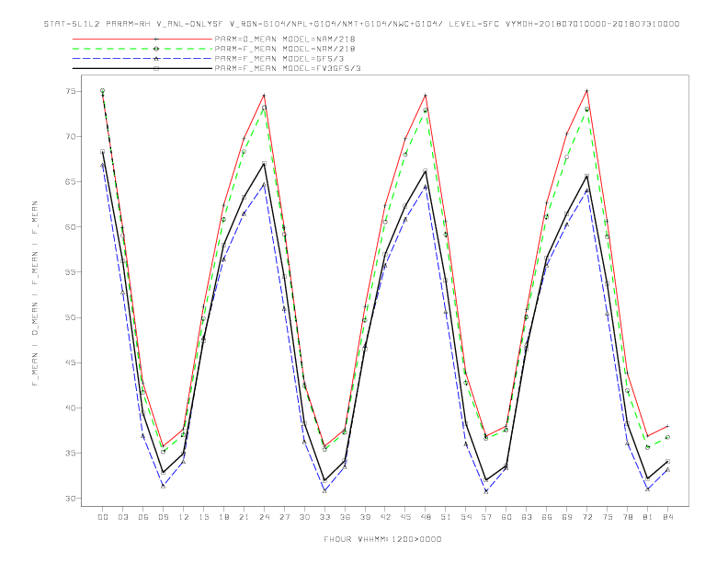This screenshot has height=563, width=728.
Task: Click the blue dashed legend line sample
Action: [142, 59]
